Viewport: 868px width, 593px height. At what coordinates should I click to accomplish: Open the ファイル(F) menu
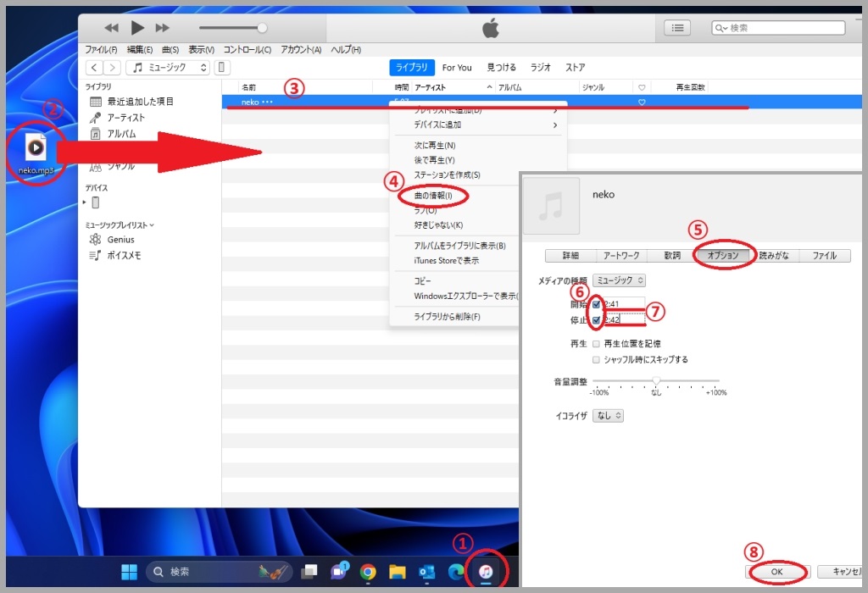click(101, 50)
